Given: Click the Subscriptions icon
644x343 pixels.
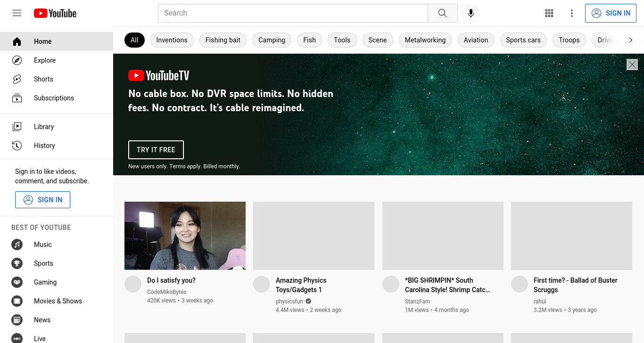Looking at the screenshot, I should pos(17,98).
